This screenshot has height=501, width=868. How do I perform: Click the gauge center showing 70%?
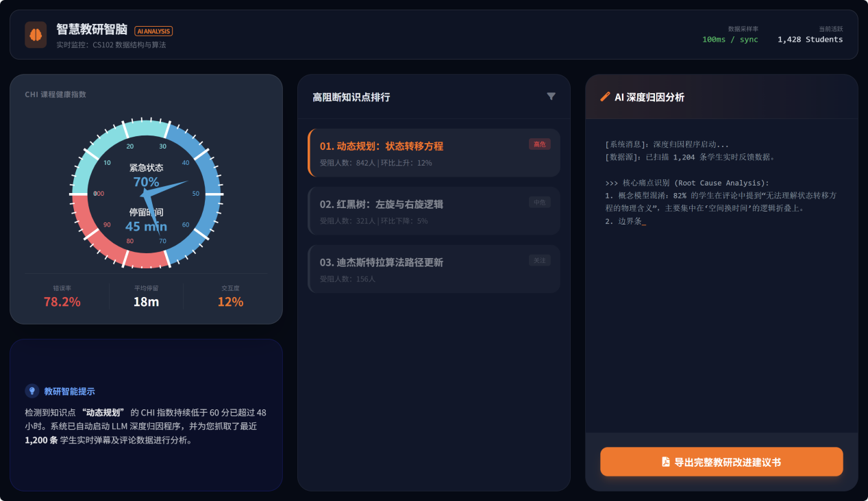click(x=146, y=182)
